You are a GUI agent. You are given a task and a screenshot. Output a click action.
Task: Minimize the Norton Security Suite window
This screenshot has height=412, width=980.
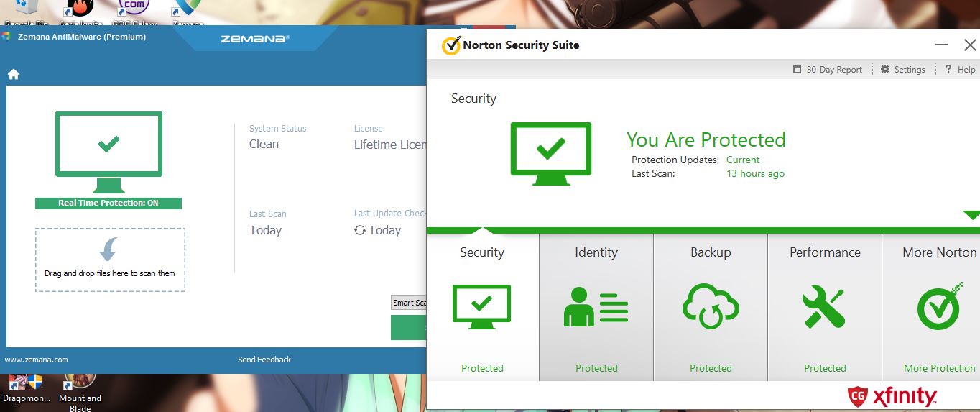point(942,45)
